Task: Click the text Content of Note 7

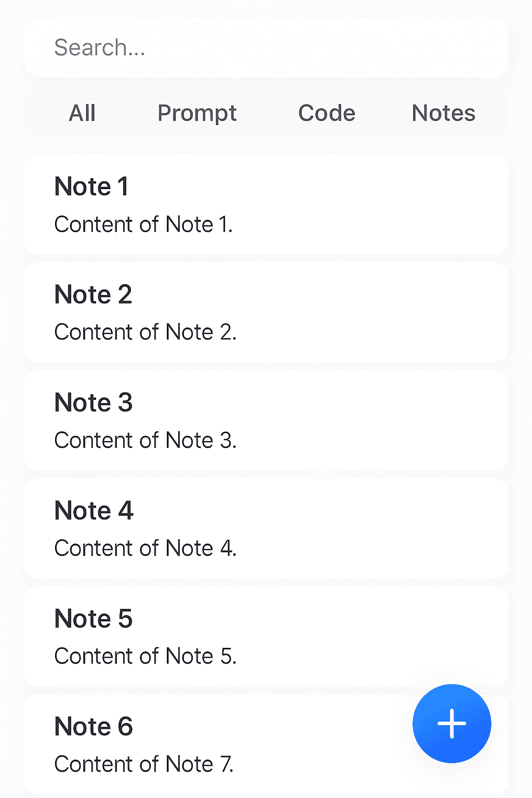Action: coord(145,764)
